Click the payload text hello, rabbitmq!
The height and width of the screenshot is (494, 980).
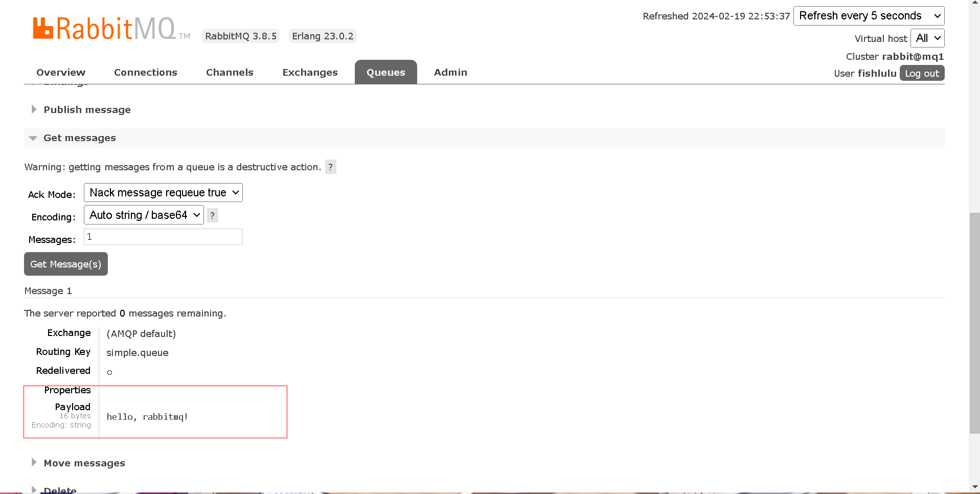[147, 417]
